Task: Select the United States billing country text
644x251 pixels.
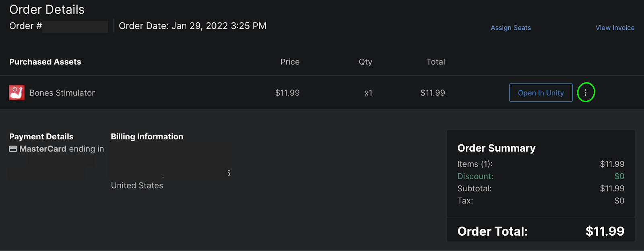Action: (x=137, y=186)
